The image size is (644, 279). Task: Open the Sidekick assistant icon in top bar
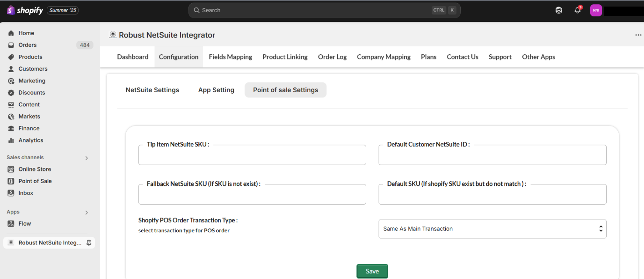pos(559,10)
